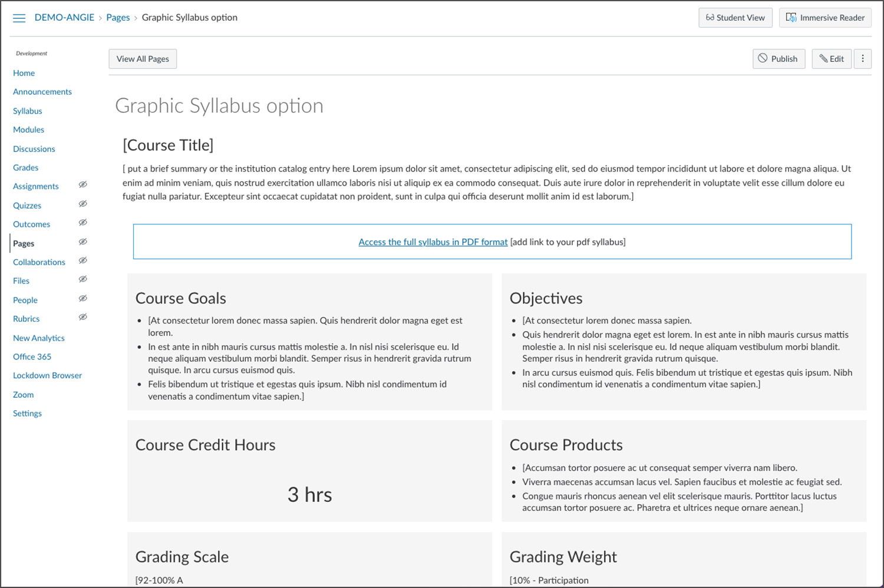Click hidden-eye icon next to People
The width and height of the screenshot is (884, 588).
click(x=83, y=299)
